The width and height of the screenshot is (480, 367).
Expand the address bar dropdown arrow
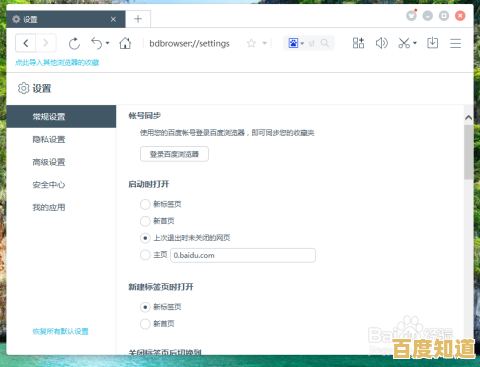[x=265, y=43]
